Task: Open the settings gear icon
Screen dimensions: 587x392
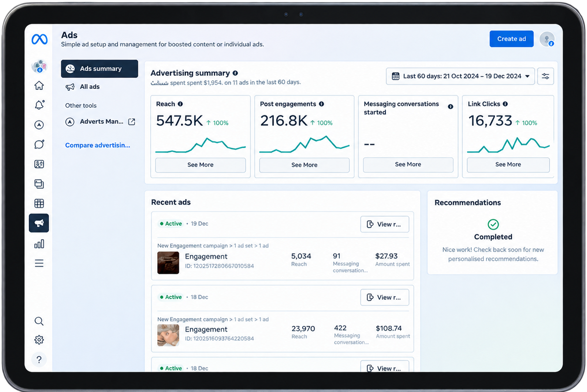Action: [39, 340]
